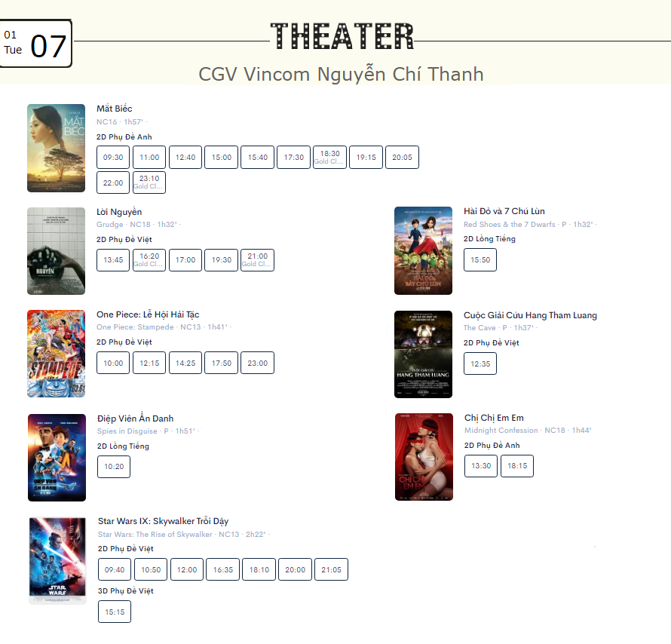
Task: Open the Điệp Viên Ẩn Danh poster
Action: (57, 458)
